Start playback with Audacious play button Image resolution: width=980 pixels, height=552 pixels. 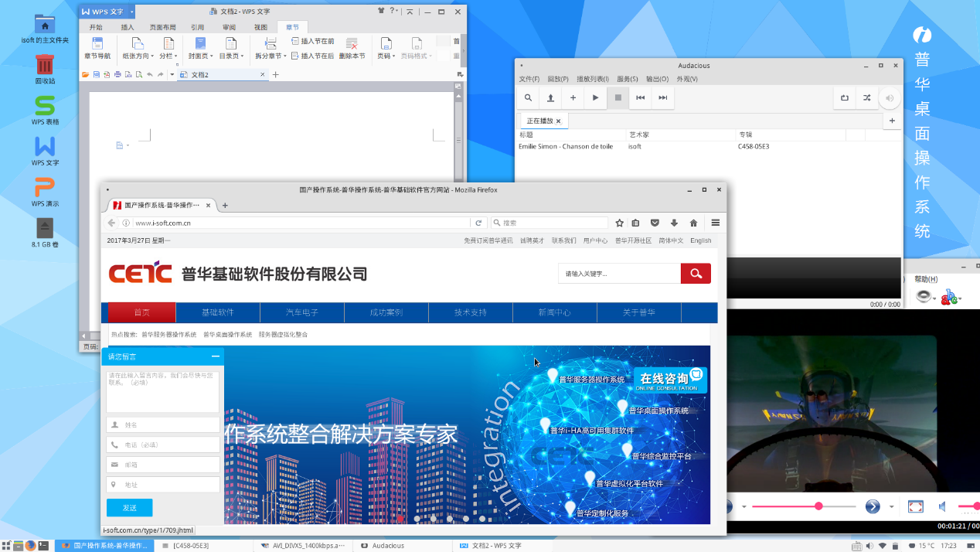point(595,98)
